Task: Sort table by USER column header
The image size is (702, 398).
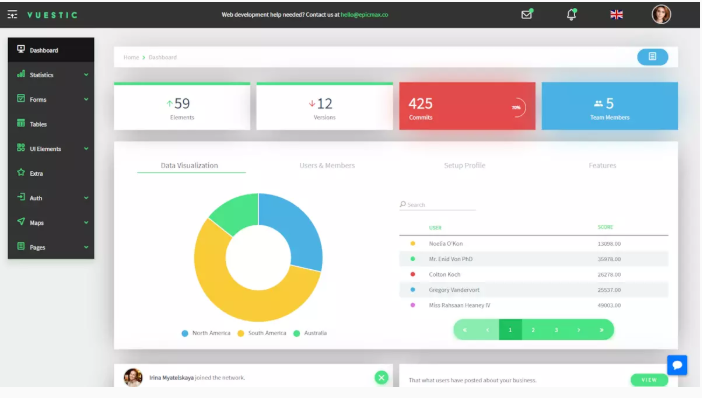Action: pyautogui.click(x=435, y=227)
